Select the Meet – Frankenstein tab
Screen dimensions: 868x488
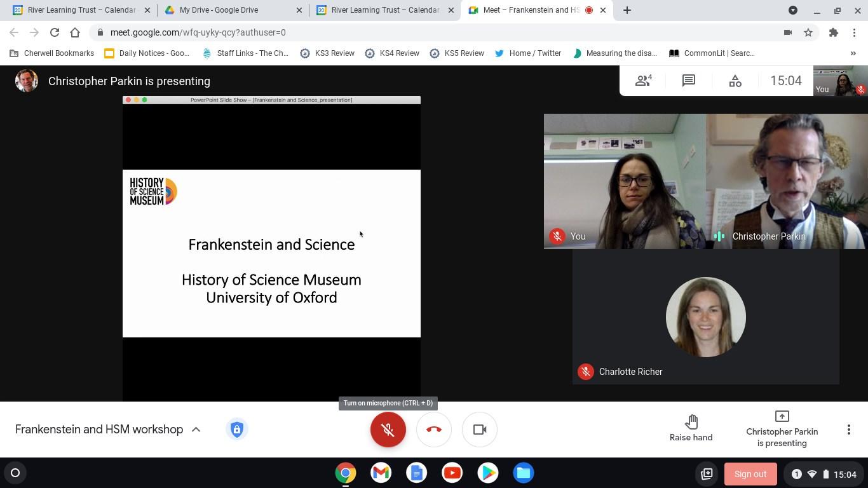click(537, 10)
